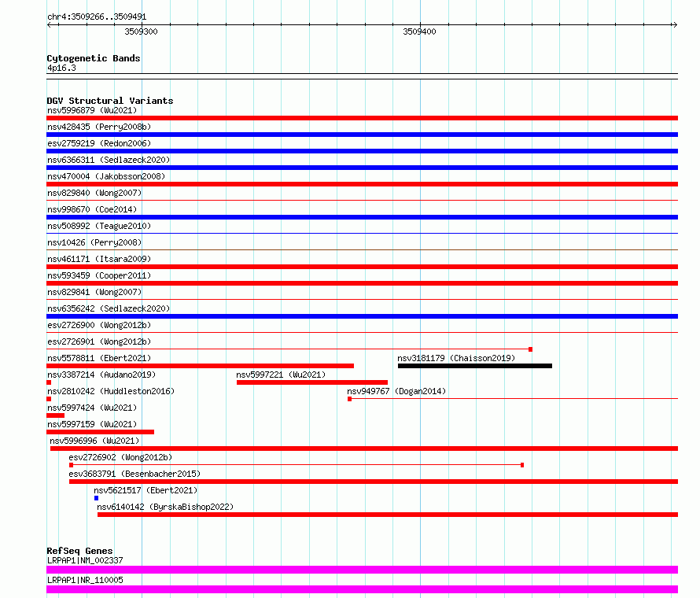Select nsv829840 (Wong2007) variant label
The width and height of the screenshot is (700, 598).
point(94,193)
